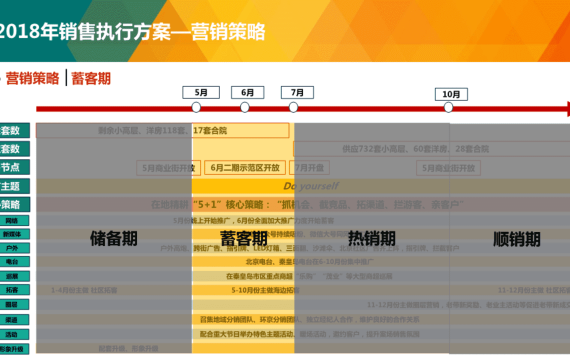Click the 主题 row label
Viewport: 570px width, 360px height.
[15, 186]
